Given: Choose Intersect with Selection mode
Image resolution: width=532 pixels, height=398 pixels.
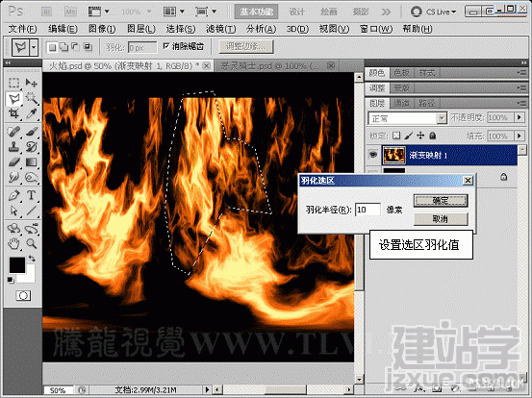Looking at the screenshot, I should click(88, 47).
